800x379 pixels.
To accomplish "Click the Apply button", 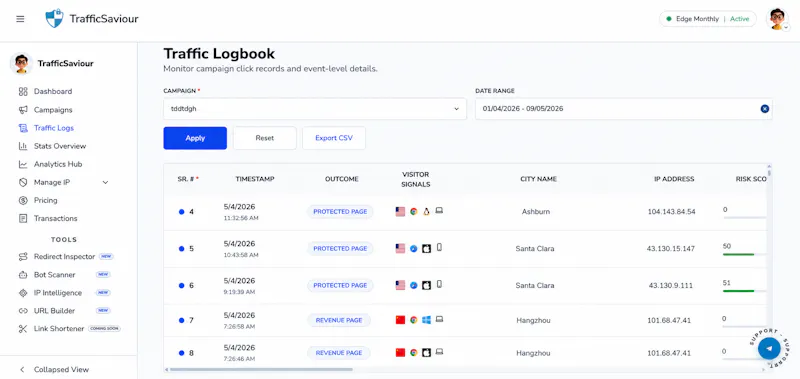I will [195, 138].
